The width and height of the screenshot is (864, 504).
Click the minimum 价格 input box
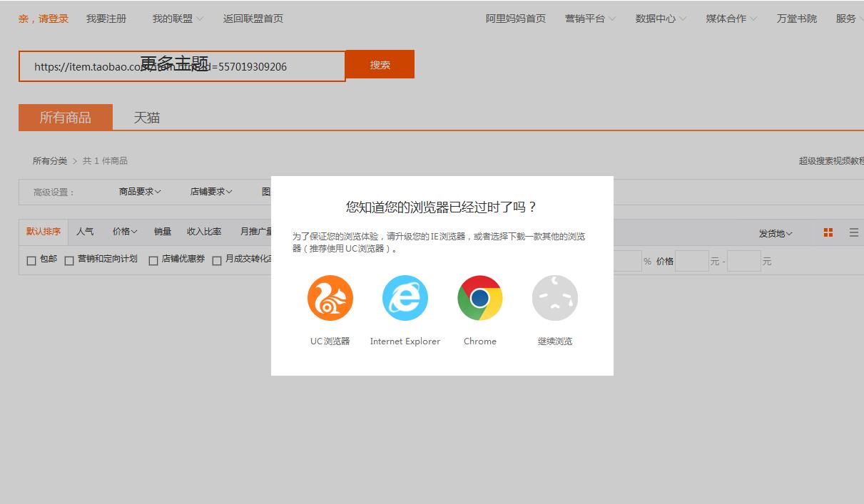tap(692, 261)
